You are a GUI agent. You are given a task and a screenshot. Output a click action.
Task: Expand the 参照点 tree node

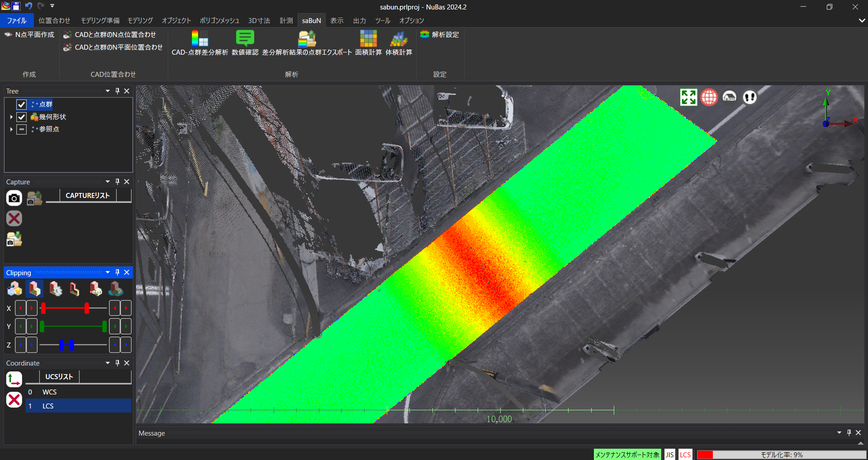click(x=11, y=129)
